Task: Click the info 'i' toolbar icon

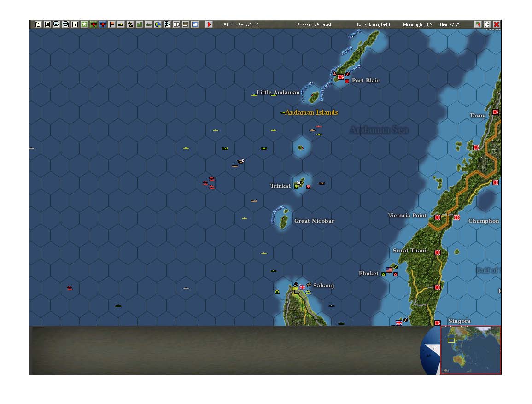Action: 75,24
